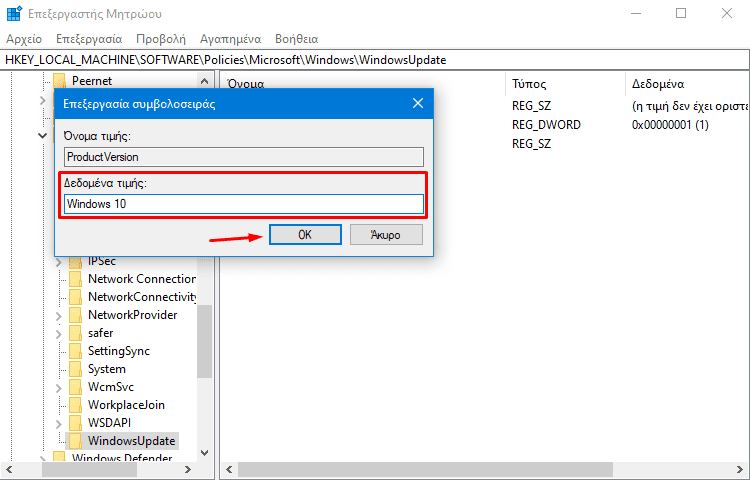Select the SettingSync key label
750x480 pixels.
pyautogui.click(x=119, y=351)
